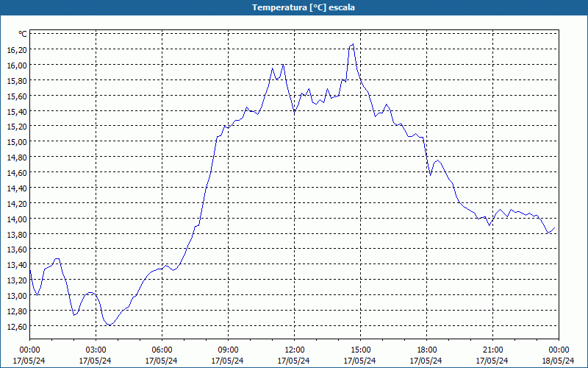
Task: Click the 14,60 label on the y-axis
Action: pos(17,172)
